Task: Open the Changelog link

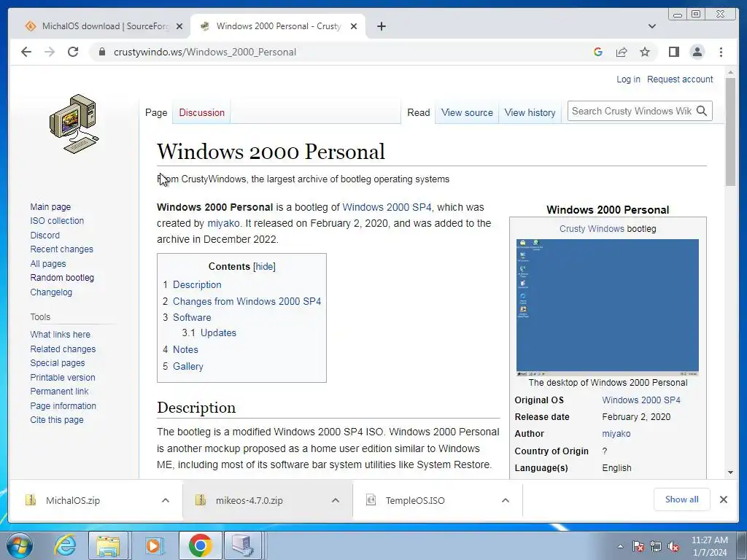Action: pyautogui.click(x=51, y=292)
